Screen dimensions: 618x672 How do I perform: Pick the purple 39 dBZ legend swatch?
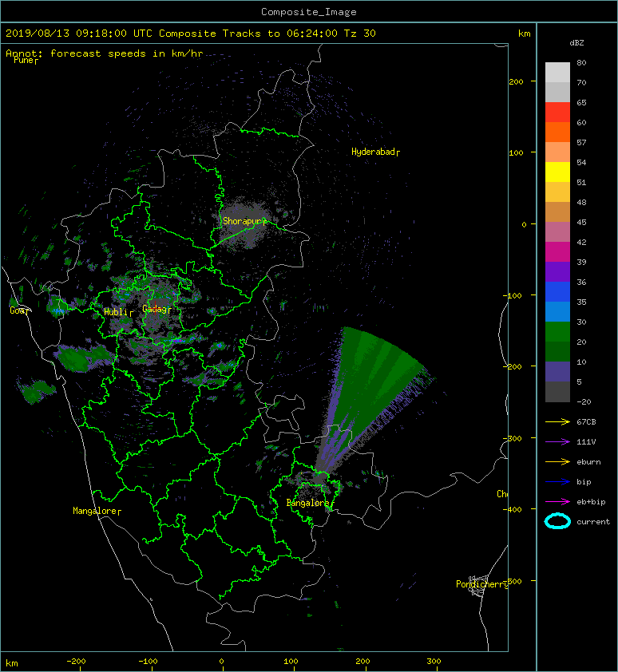click(557, 271)
